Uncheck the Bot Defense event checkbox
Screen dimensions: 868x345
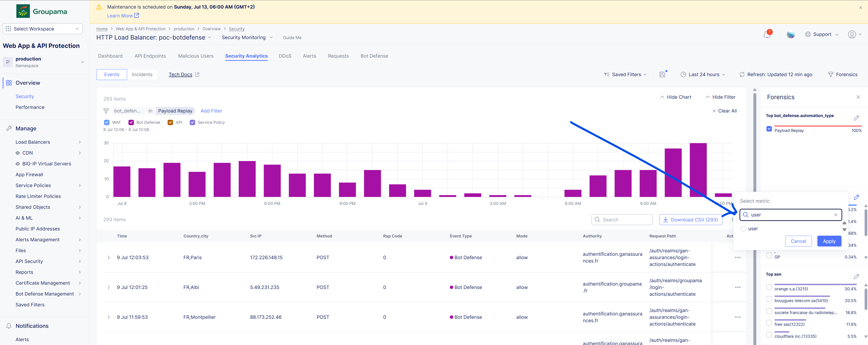[131, 122]
